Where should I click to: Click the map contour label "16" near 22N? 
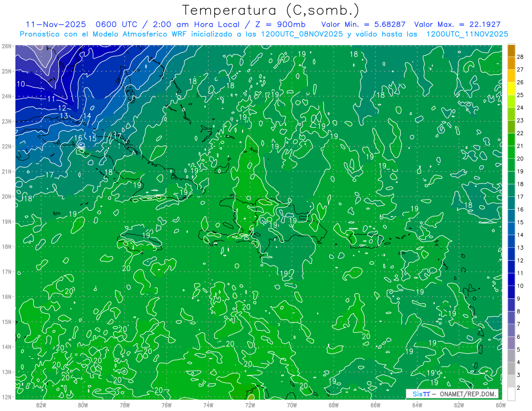[x=78, y=139]
